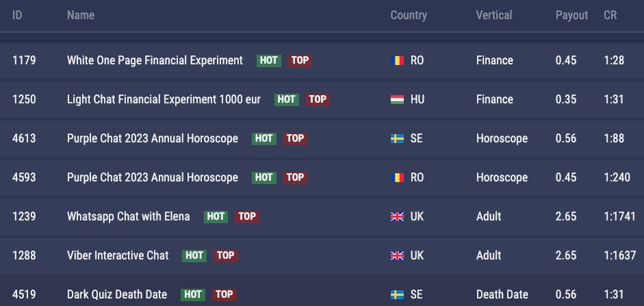644x306 pixels.
Task: Click the Sweden flag icon for offer 4613
Action: (397, 138)
